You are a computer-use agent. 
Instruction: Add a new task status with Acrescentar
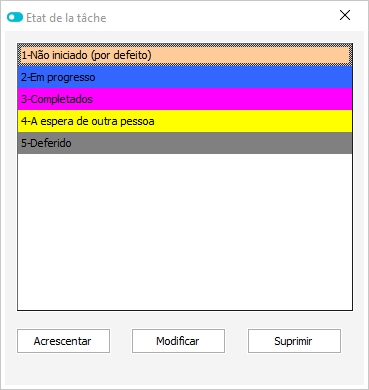(63, 341)
